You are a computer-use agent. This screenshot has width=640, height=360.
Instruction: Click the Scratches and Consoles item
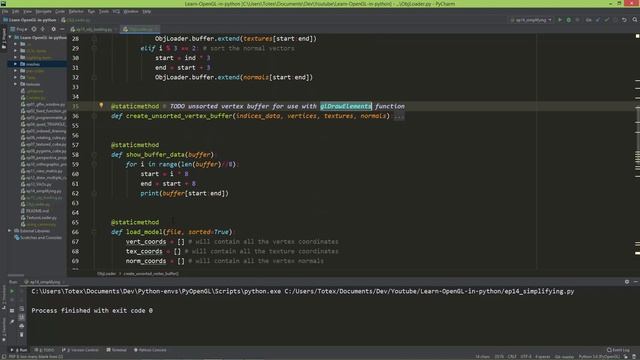pos(38,237)
